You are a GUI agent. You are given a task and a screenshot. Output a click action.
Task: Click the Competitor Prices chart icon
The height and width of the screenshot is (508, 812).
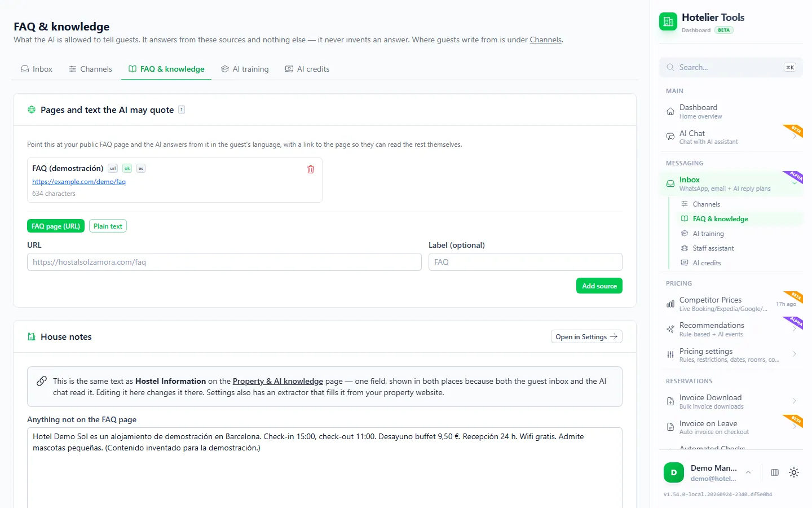670,304
